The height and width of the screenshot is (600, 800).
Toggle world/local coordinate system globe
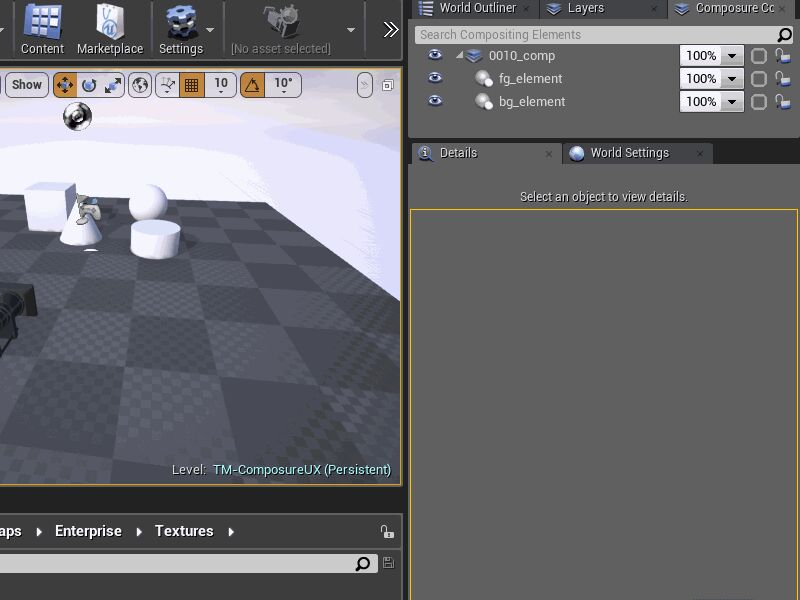pos(140,85)
